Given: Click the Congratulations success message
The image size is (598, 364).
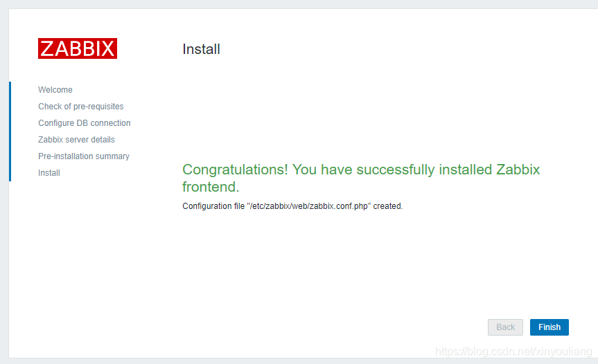Looking at the screenshot, I should [x=361, y=178].
